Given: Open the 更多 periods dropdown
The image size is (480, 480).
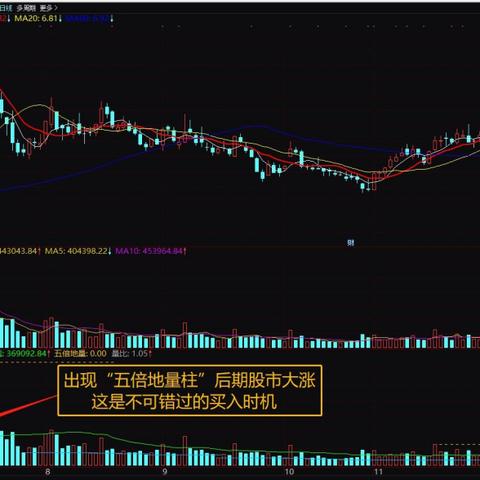Looking at the screenshot, I should [48, 8].
